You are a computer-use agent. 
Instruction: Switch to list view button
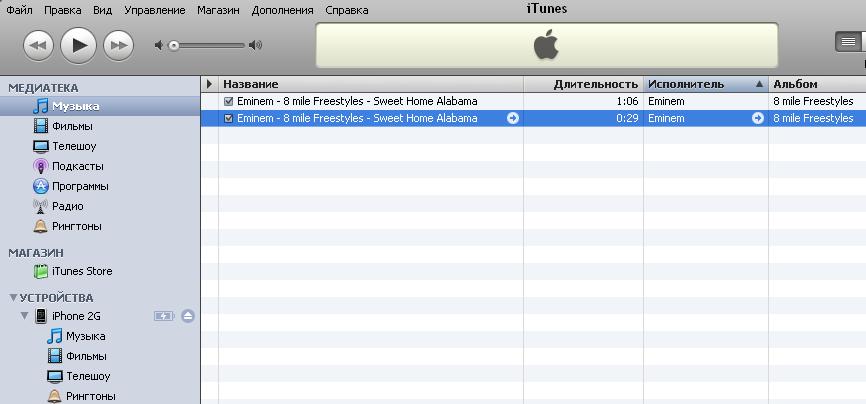(x=848, y=42)
